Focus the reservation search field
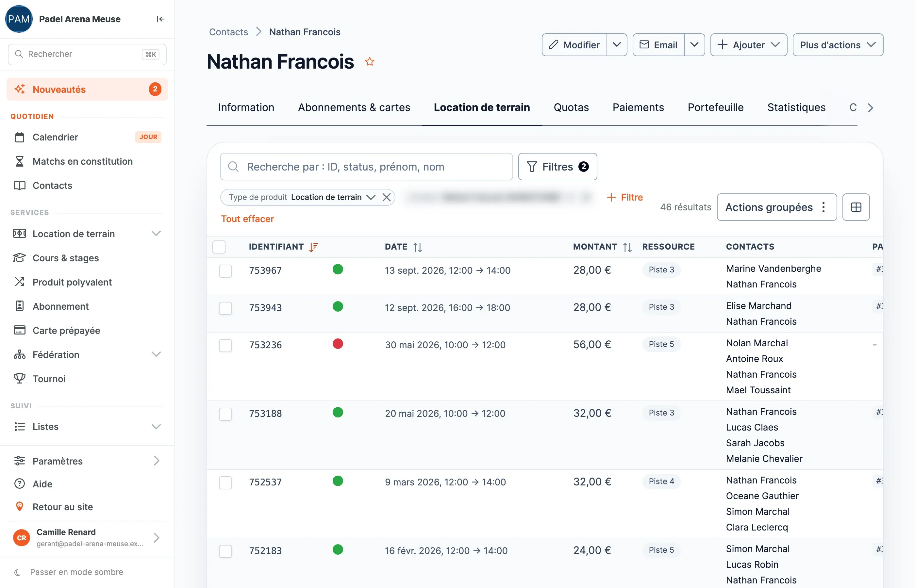Viewport: 915px width, 588px height. [x=366, y=167]
